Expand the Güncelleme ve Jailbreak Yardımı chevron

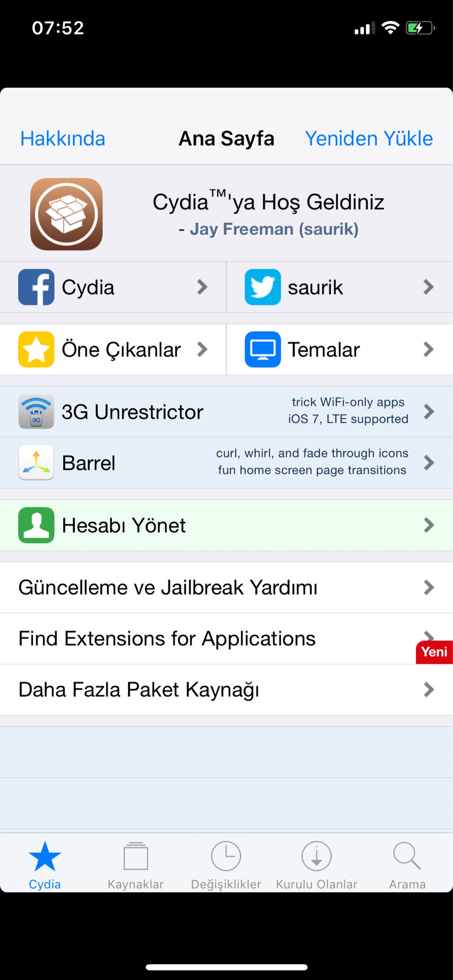coord(429,587)
